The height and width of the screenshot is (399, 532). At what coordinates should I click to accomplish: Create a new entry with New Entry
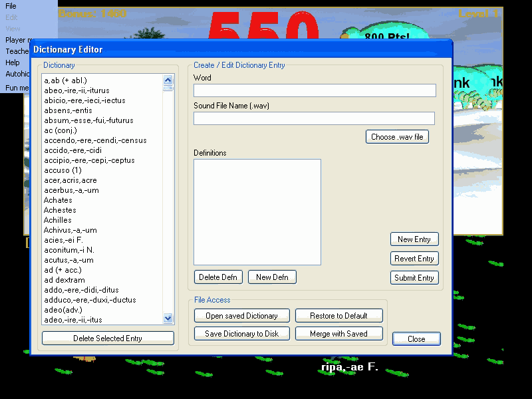click(x=414, y=239)
